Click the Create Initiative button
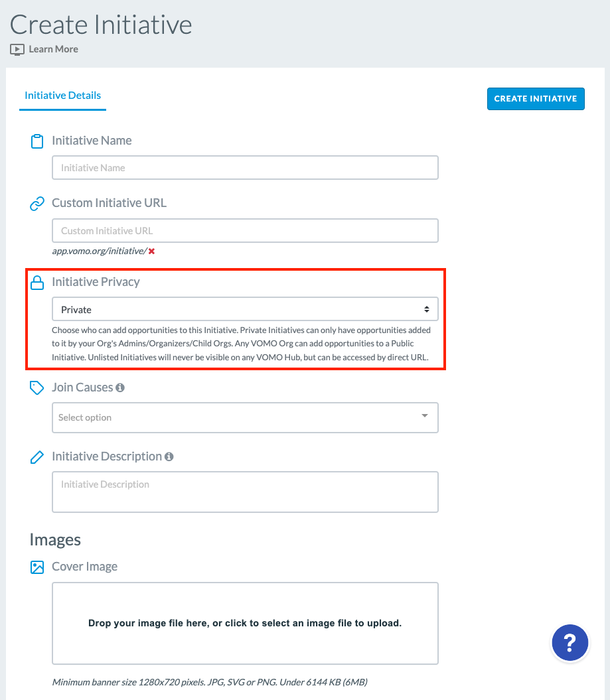 (x=536, y=99)
